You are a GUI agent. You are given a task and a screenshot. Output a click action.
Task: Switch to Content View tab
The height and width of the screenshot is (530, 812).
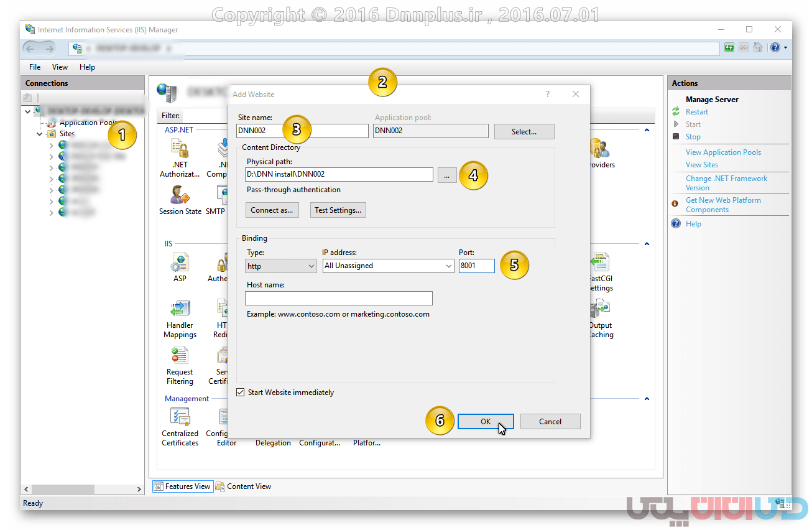pos(243,486)
